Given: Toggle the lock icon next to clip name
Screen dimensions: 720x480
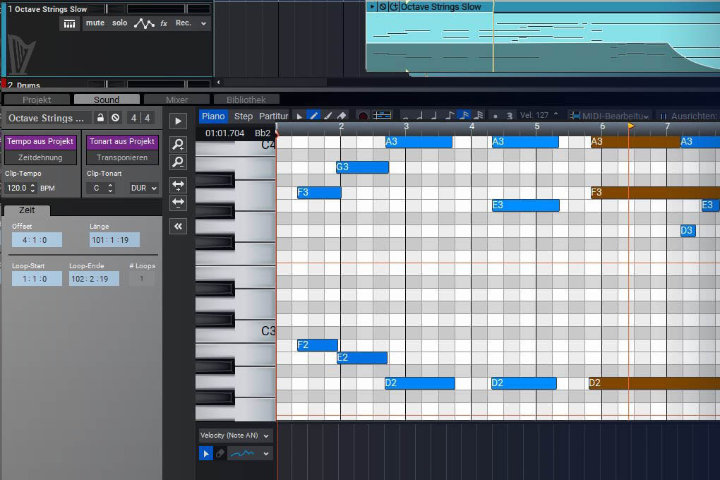Looking at the screenshot, I should [x=100, y=118].
